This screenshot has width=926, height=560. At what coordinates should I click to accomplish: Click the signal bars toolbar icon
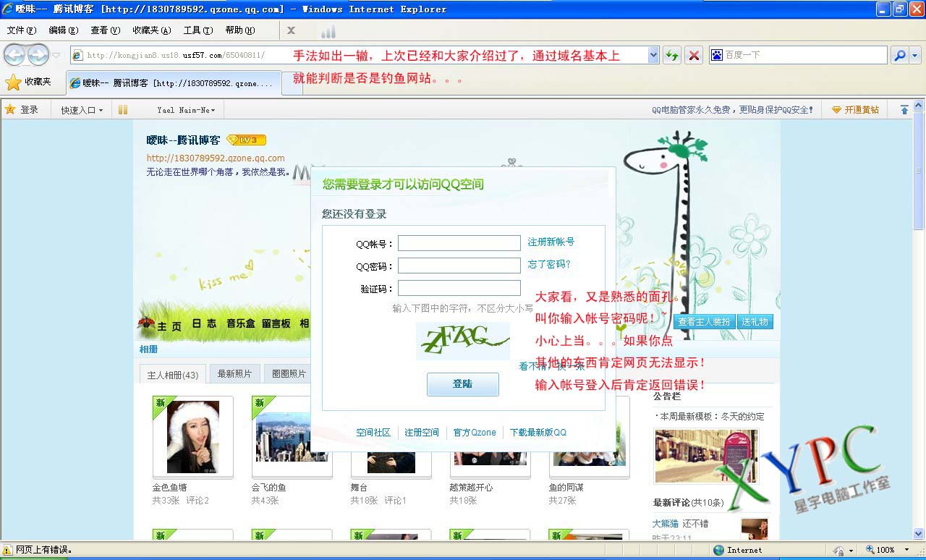click(328, 31)
